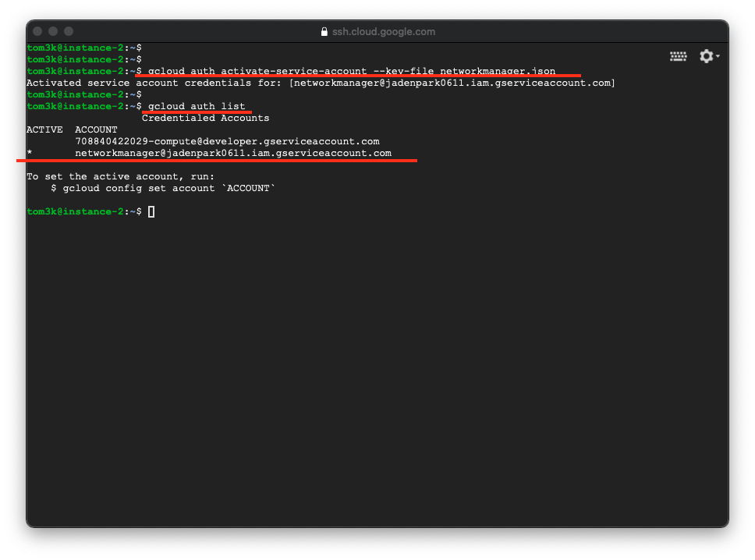
Task: Click the 'Activated service account credentials for' output line
Action: click(321, 83)
